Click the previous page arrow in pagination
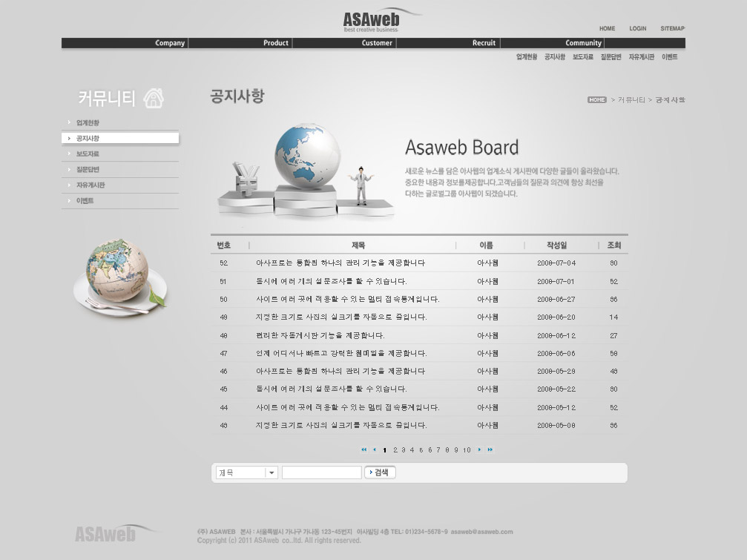Image resolution: width=747 pixels, height=560 pixels. (374, 449)
